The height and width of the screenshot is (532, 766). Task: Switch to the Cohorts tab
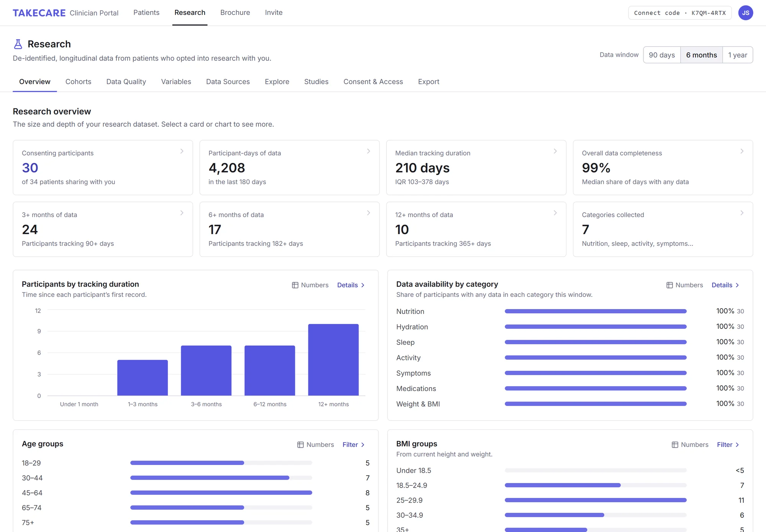[79, 82]
